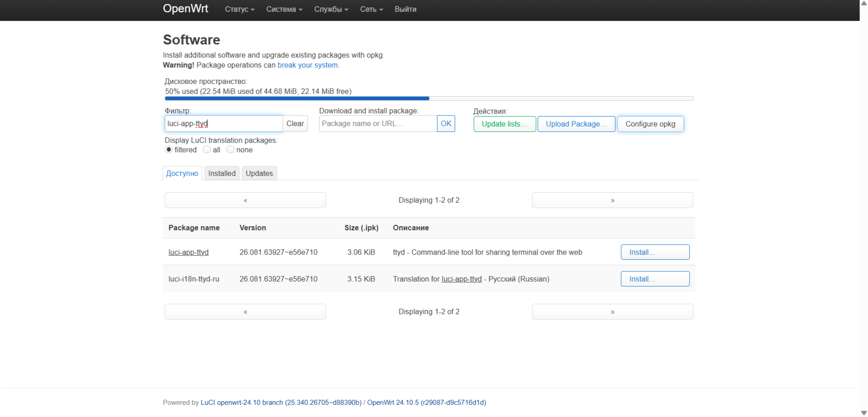
Task: Click the 'Описание' column header
Action: click(x=411, y=228)
